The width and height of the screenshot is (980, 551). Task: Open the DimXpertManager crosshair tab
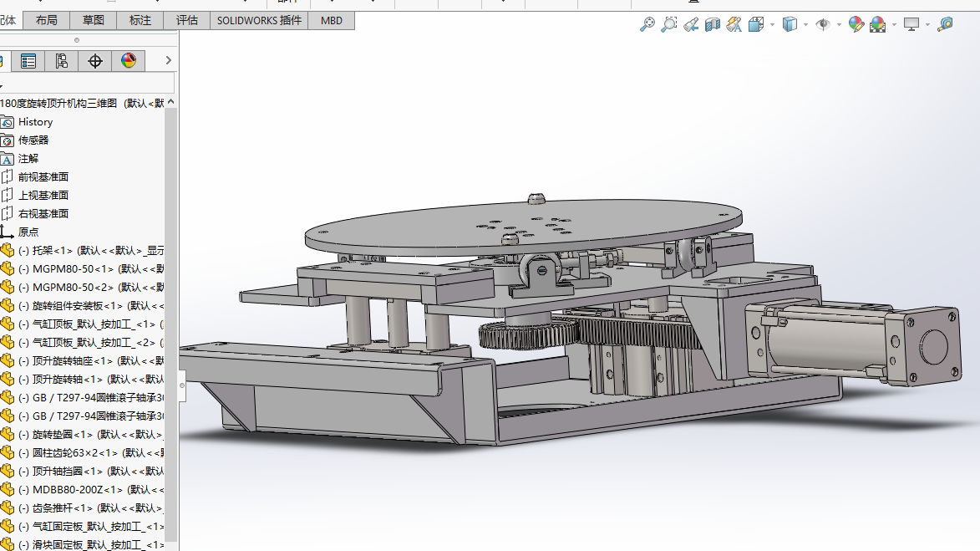95,61
